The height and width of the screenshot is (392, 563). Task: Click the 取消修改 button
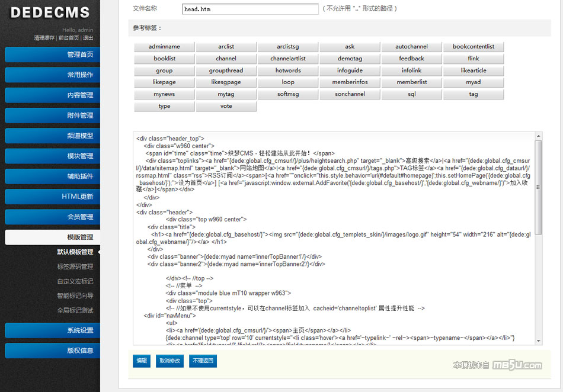(x=170, y=361)
